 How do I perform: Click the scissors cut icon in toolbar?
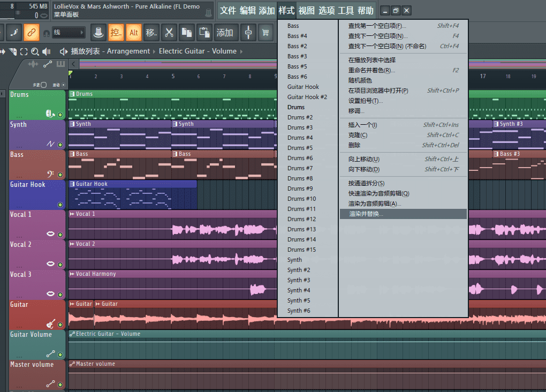coord(169,33)
